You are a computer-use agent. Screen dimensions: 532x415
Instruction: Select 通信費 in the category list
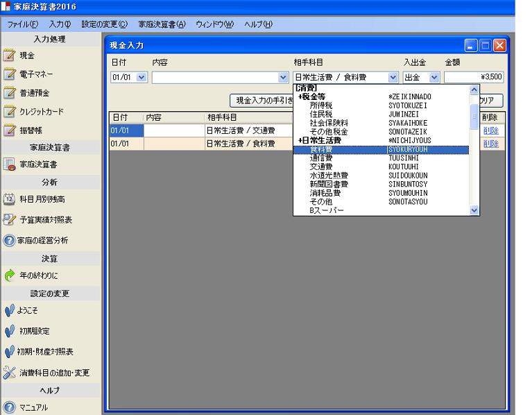(320, 158)
